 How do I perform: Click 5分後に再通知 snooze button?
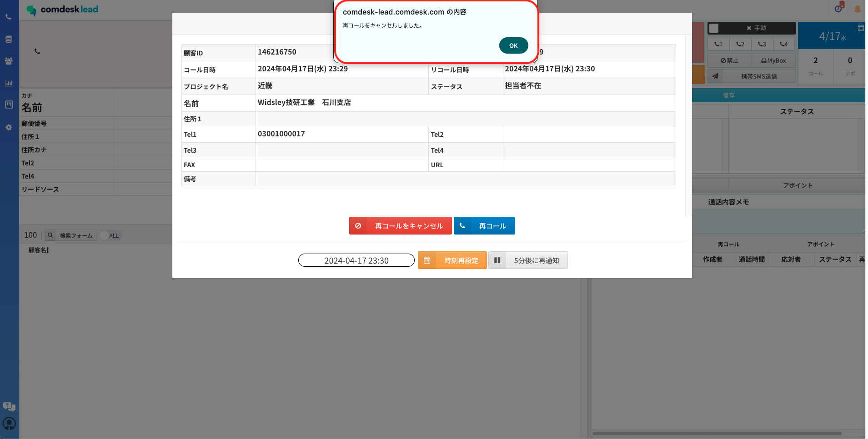(x=528, y=260)
